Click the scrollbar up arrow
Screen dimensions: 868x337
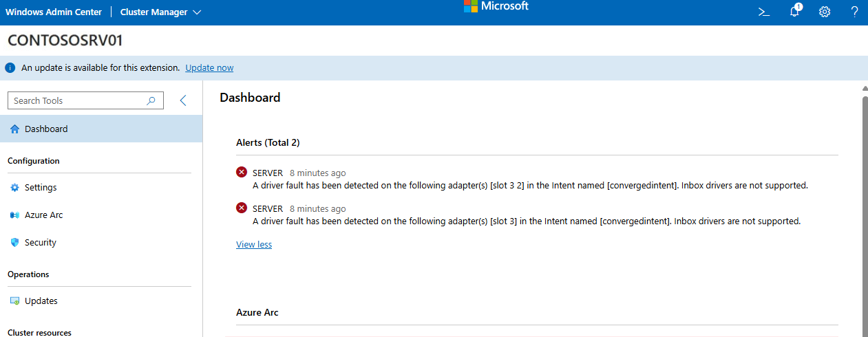[x=865, y=88]
